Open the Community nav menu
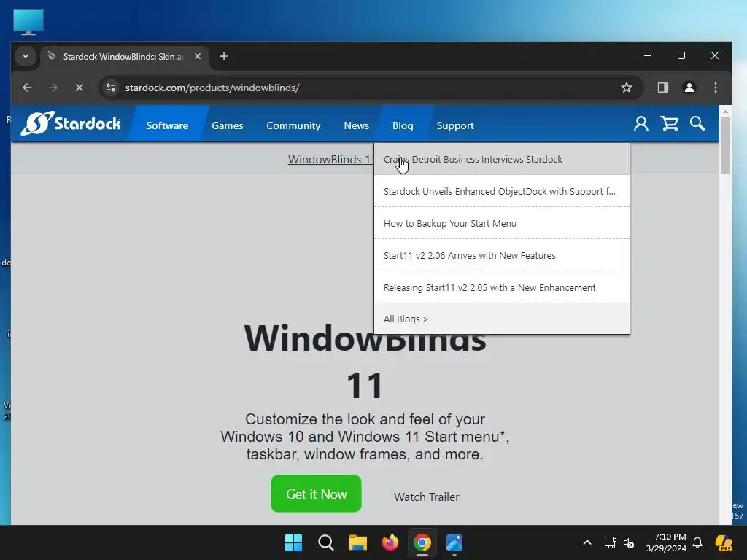This screenshot has height=560, width=747. [293, 125]
